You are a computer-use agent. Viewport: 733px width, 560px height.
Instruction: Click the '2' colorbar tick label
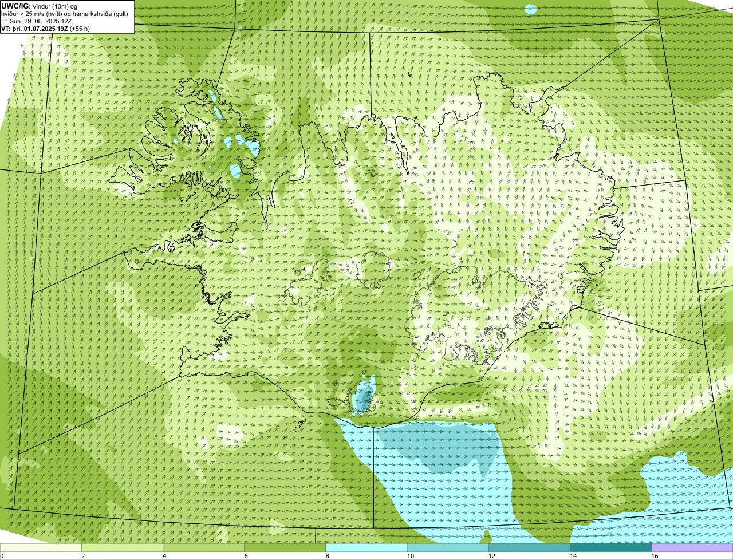[x=83, y=556]
